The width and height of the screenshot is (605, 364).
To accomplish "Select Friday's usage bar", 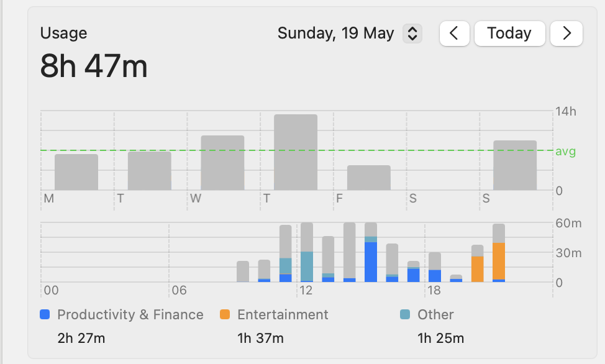I will [369, 178].
